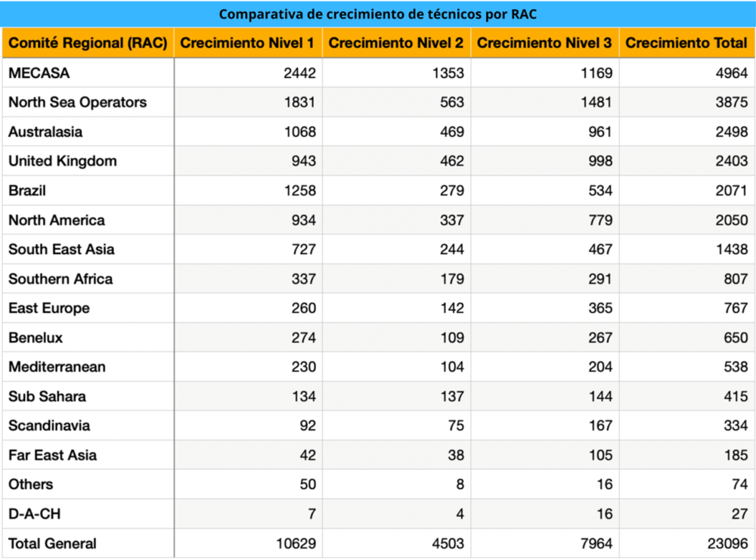Click Mediterranean total value 538
Viewport: 756px width, 560px height.
(x=736, y=367)
